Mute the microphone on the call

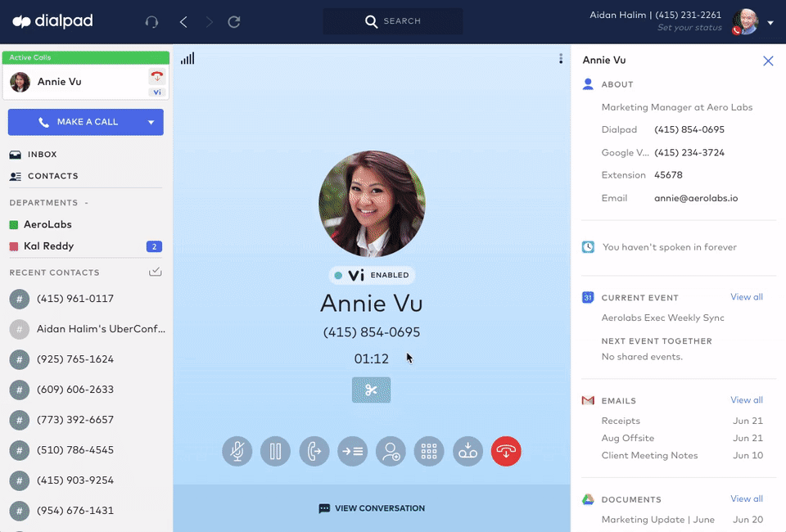237,451
